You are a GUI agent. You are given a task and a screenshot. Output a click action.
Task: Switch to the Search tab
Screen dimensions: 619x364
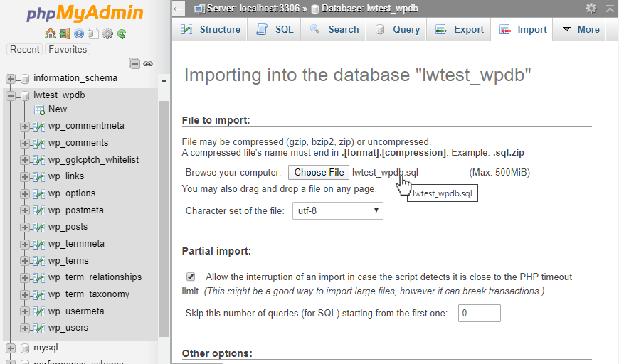point(334,30)
